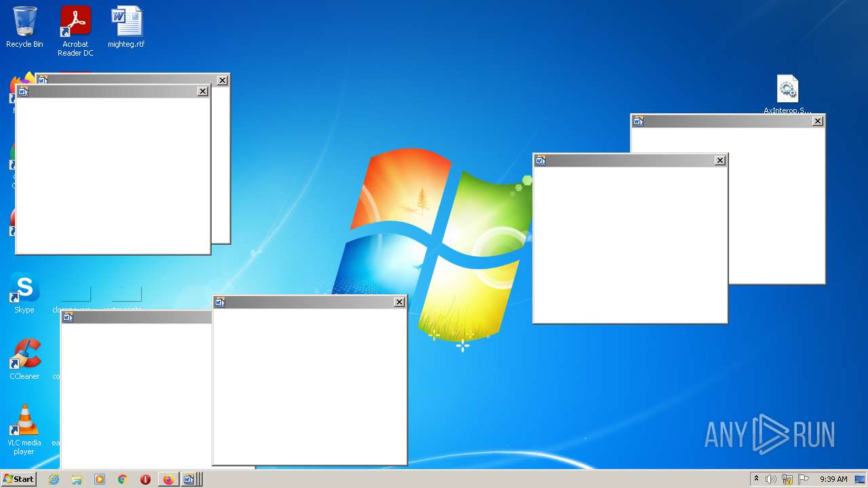The width and height of the screenshot is (868, 488).
Task: Open Windows Media Player taskbar icon
Action: (100, 479)
